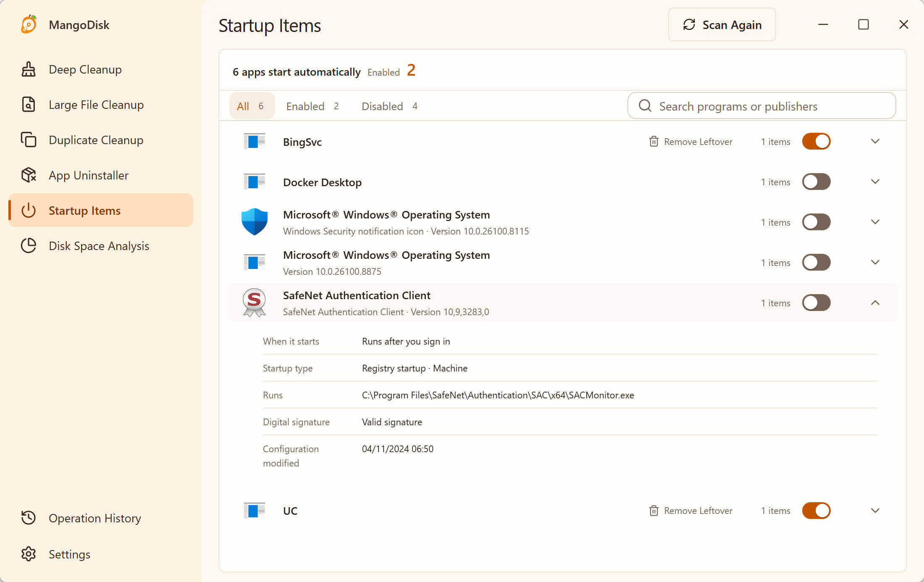Click the Scan Again button
924x582 pixels.
point(722,25)
